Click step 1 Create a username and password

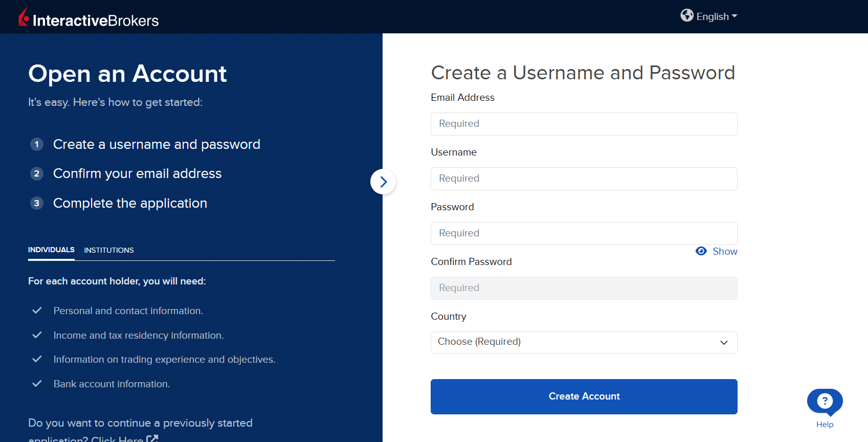click(x=157, y=144)
